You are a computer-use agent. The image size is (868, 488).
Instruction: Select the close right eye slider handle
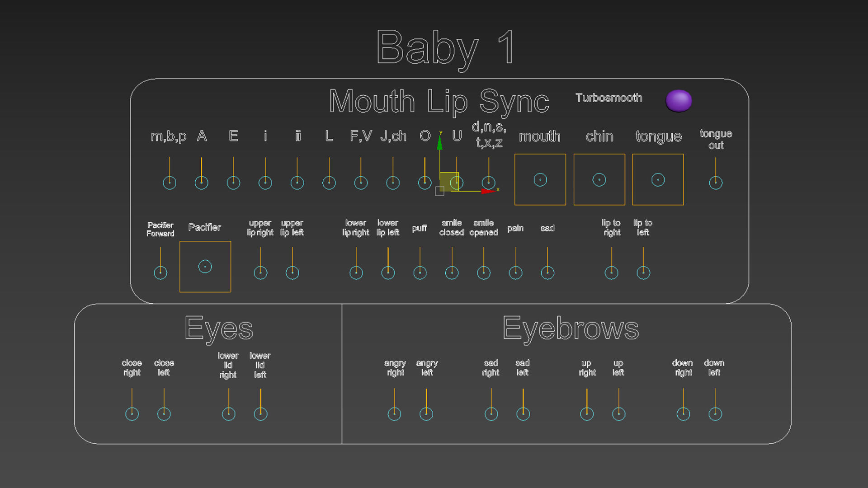point(132,414)
